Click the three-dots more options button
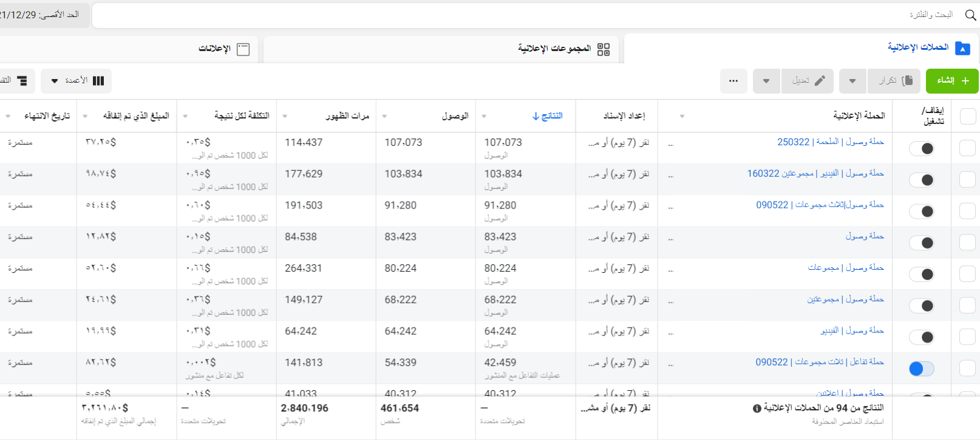980x440 pixels. 733,81
